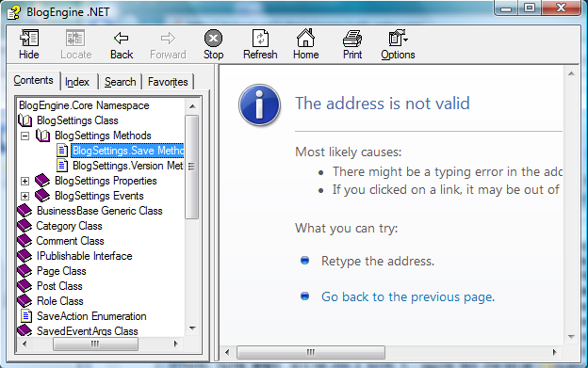588x368 pixels.
Task: Open the Favorites tab
Action: tap(168, 82)
